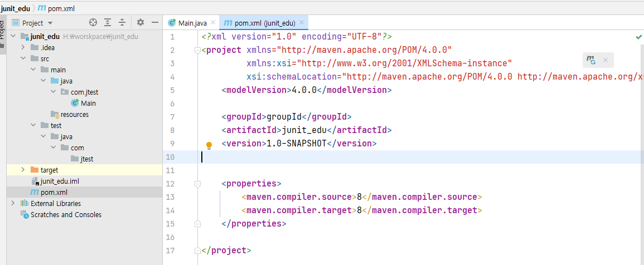This screenshot has height=265, width=644.
Task: Fold the project tag at line 2
Action: (x=197, y=51)
